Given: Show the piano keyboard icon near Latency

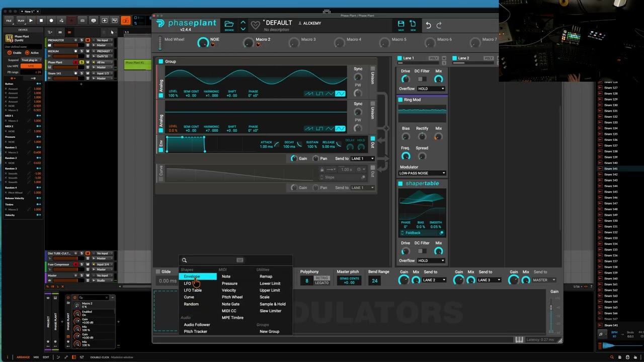Looking at the screenshot, I should [x=519, y=340].
